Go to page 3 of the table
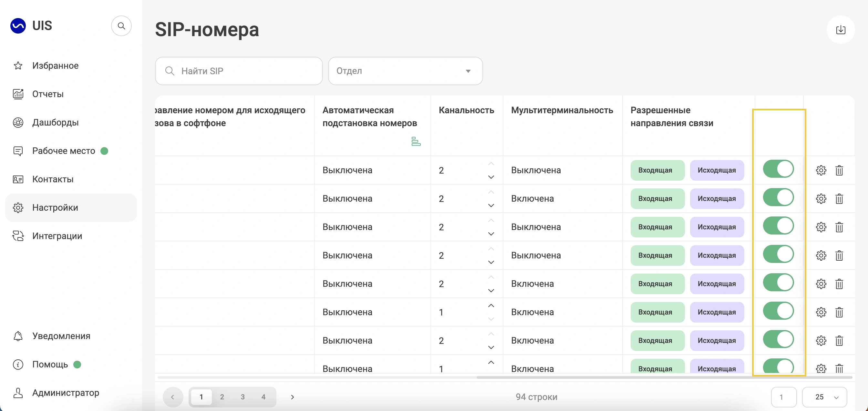868x411 pixels. [243, 397]
